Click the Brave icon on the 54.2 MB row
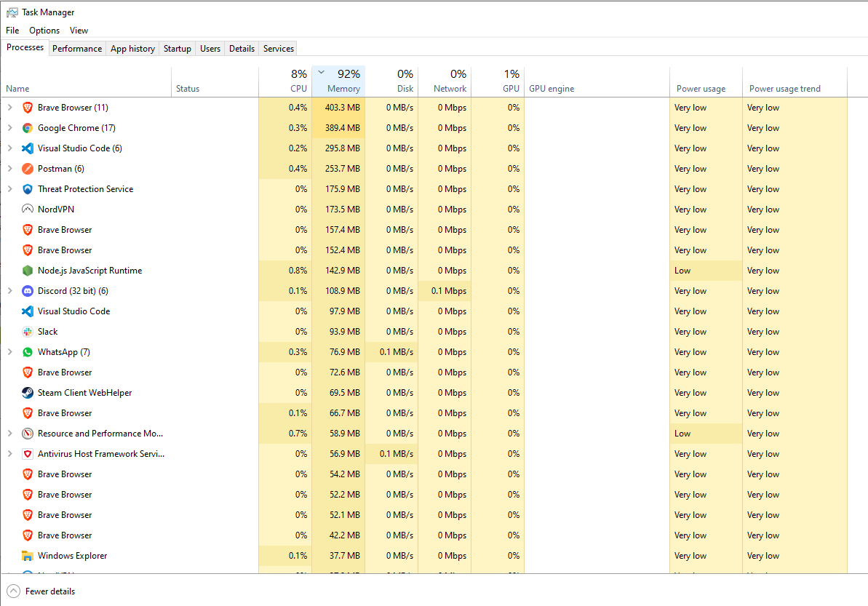The image size is (868, 606). (x=27, y=474)
